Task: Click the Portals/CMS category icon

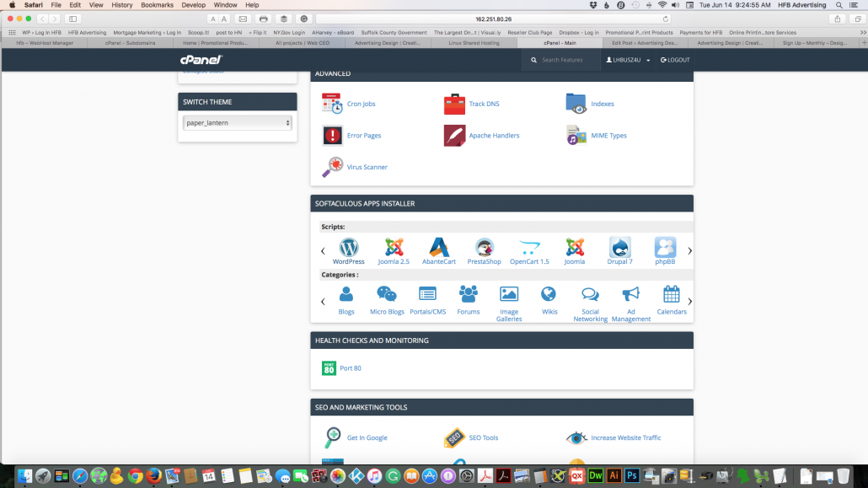Action: coord(427,295)
